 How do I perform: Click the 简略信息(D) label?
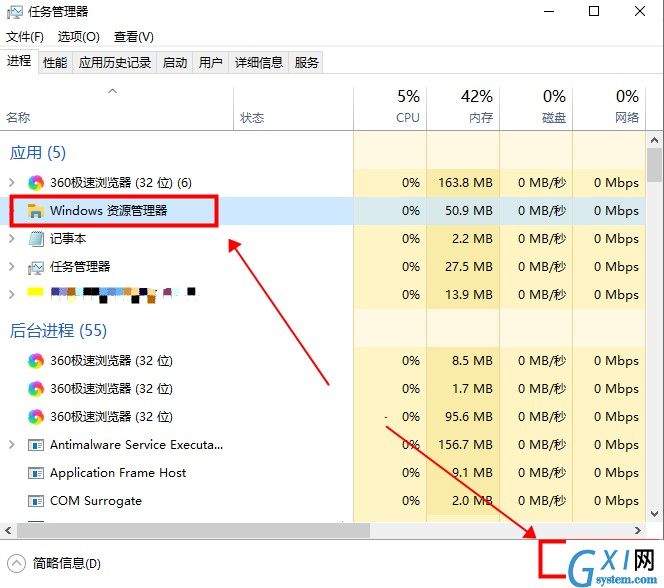[67, 563]
